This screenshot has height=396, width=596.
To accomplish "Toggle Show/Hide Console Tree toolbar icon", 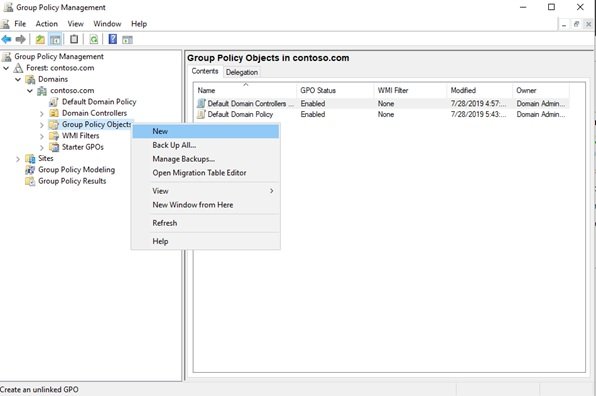I will (55, 39).
